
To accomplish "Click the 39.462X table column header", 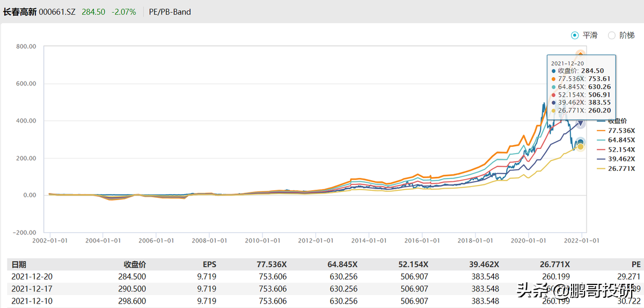I will (484, 264).
